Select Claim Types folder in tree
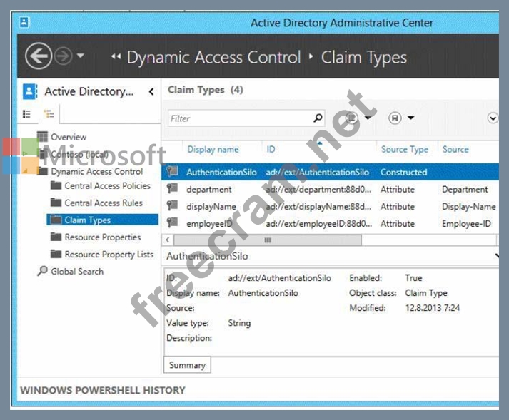This screenshot has height=420, width=509. pyautogui.click(x=102, y=220)
